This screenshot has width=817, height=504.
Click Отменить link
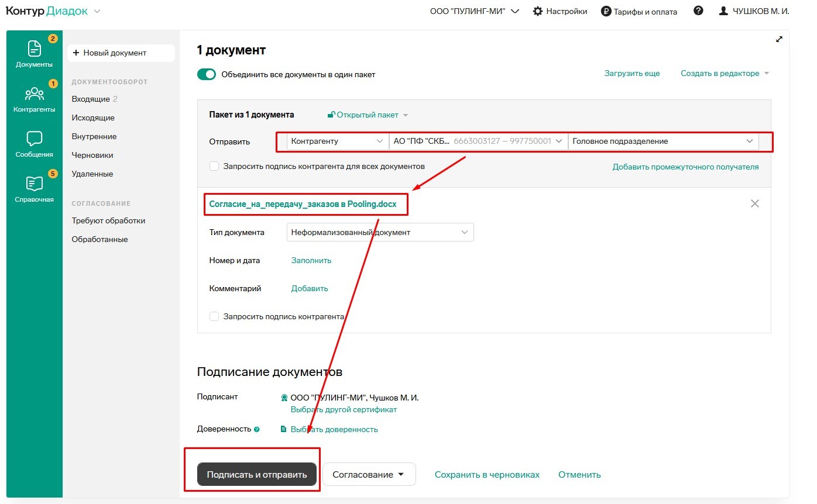point(579,475)
